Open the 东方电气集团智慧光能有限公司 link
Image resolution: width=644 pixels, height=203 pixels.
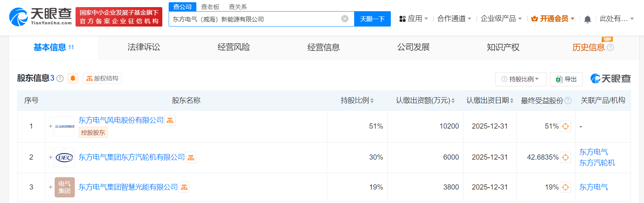128,187
